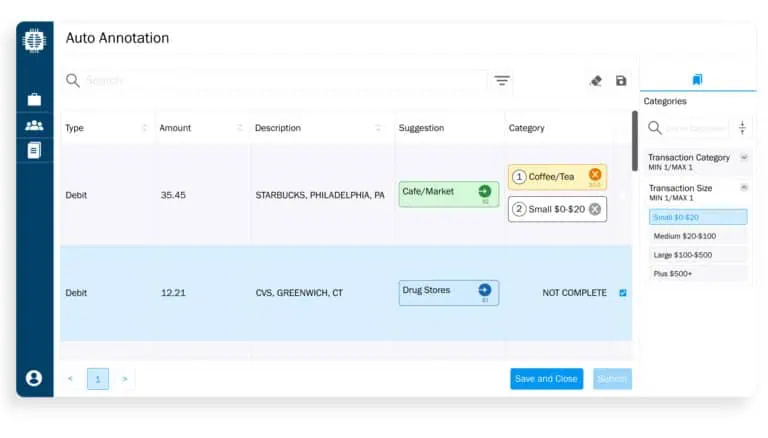Select the Large $100-$500 size option

[698, 255]
